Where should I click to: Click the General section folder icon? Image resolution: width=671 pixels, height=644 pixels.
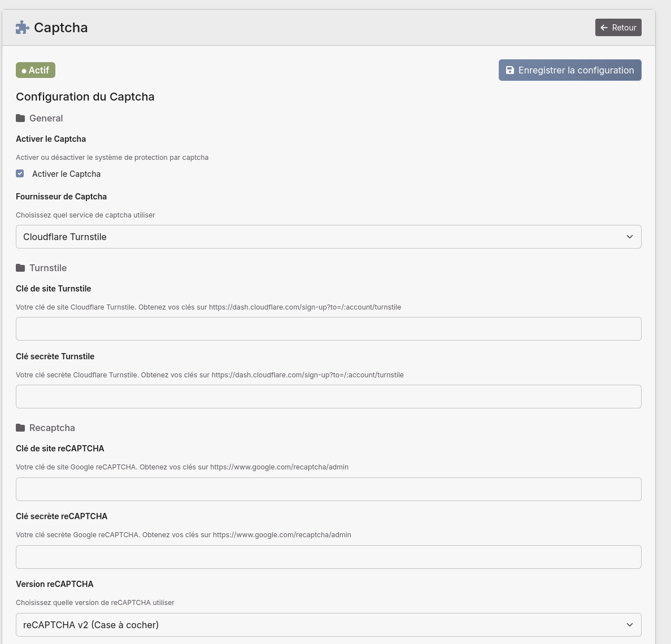point(20,118)
